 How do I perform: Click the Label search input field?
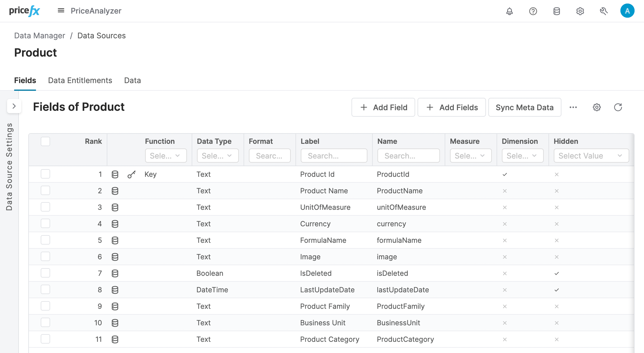coord(334,156)
